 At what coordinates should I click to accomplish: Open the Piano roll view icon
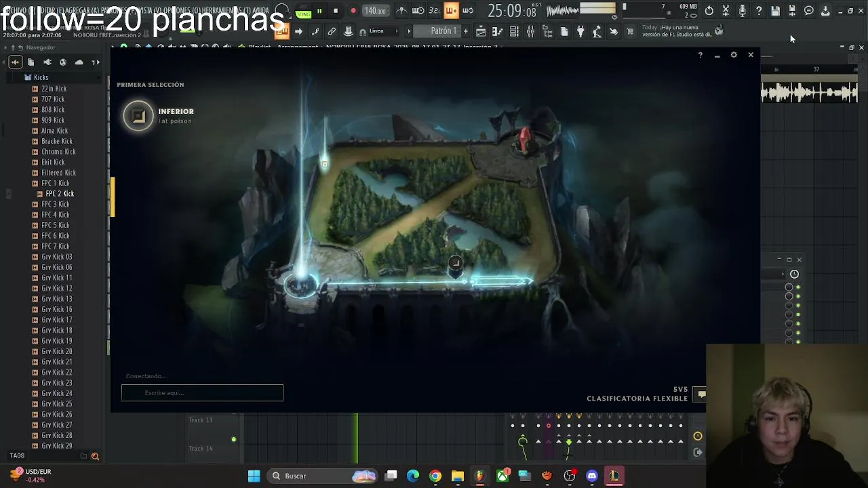[497, 31]
